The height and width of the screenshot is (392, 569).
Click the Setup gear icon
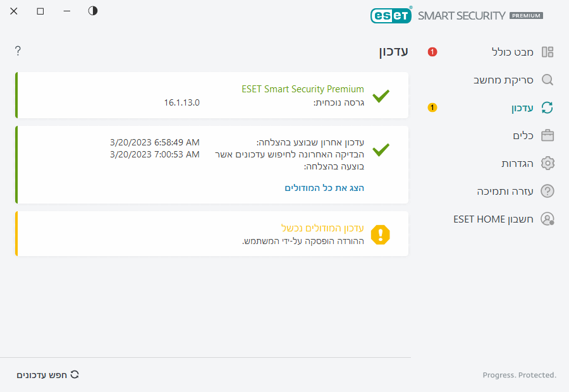tap(548, 164)
